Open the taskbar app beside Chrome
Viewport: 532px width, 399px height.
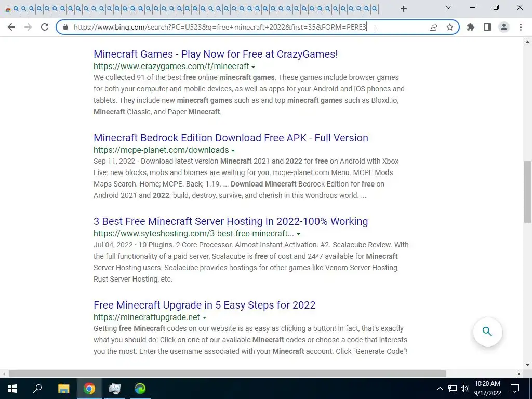115,389
